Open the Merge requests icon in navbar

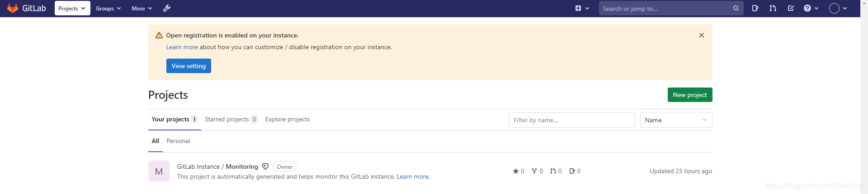pos(773,8)
